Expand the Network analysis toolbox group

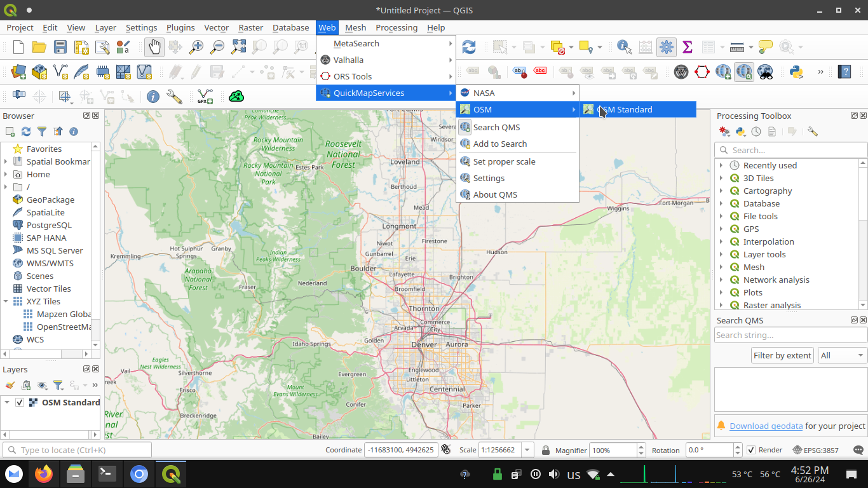(x=721, y=280)
